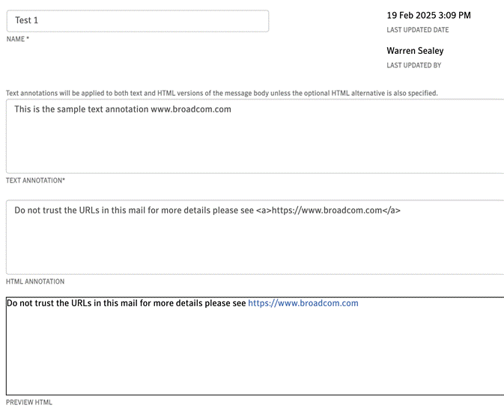Click the HTML ANNOTATION label

[35, 281]
